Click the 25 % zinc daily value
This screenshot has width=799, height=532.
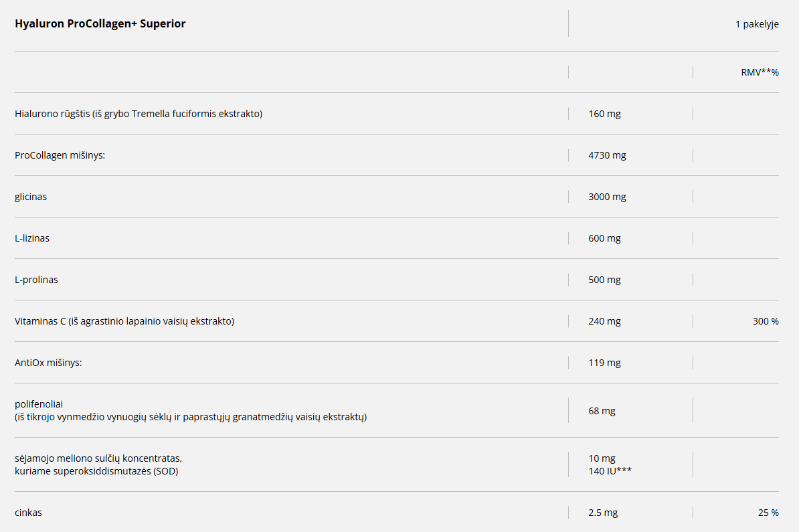point(768,513)
